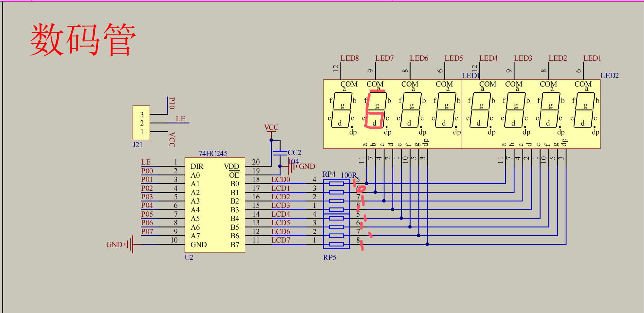This screenshot has height=313, width=644.
Task: Select the LCD0 net label
Action: pyautogui.click(x=281, y=179)
